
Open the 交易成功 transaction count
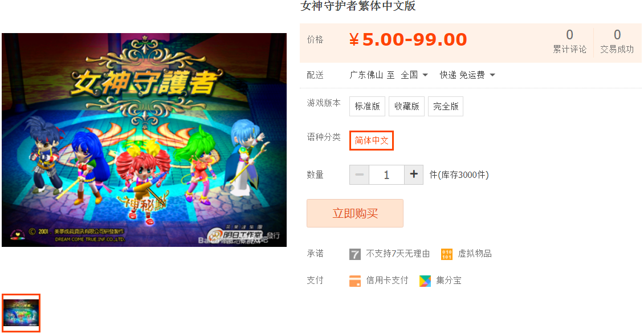[617, 41]
